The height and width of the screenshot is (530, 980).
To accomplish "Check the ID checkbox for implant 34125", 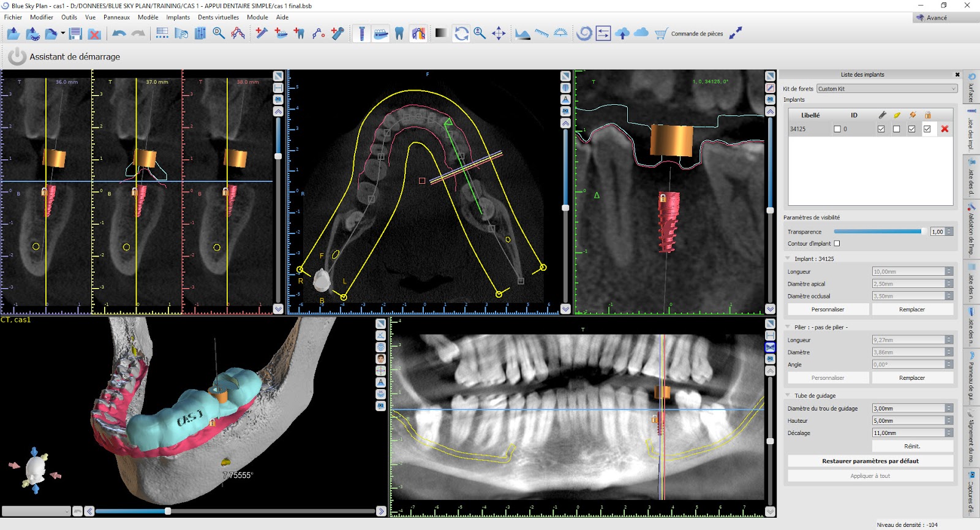I will pos(837,129).
